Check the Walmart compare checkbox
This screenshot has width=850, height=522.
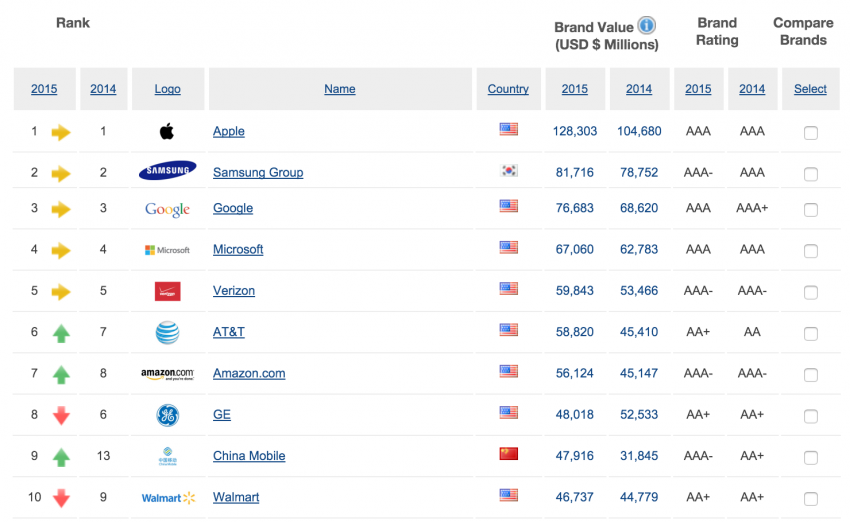(810, 499)
